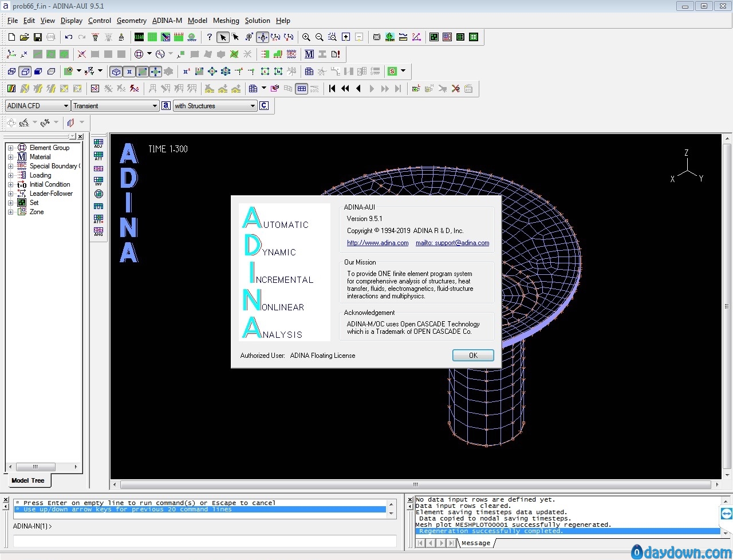Click the Clear graphics window icon
Image resolution: width=733 pixels, height=560 pixels.
tap(139, 37)
